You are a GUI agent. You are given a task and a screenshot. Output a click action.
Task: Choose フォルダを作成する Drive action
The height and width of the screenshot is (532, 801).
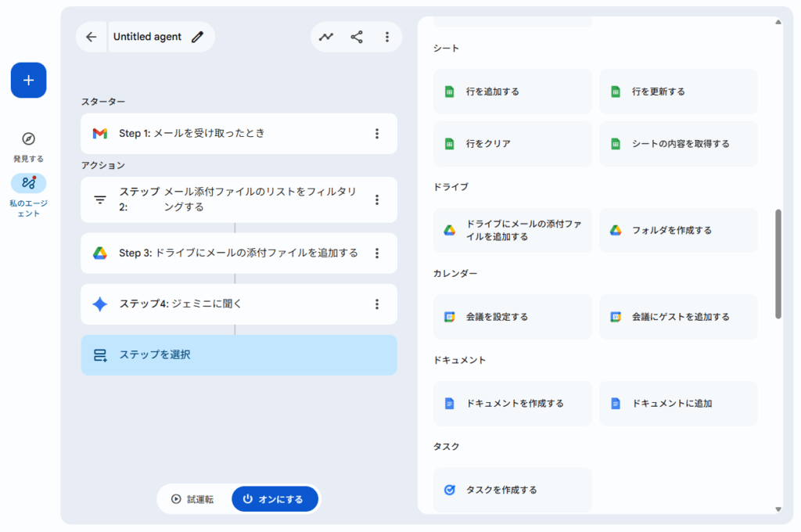point(678,231)
